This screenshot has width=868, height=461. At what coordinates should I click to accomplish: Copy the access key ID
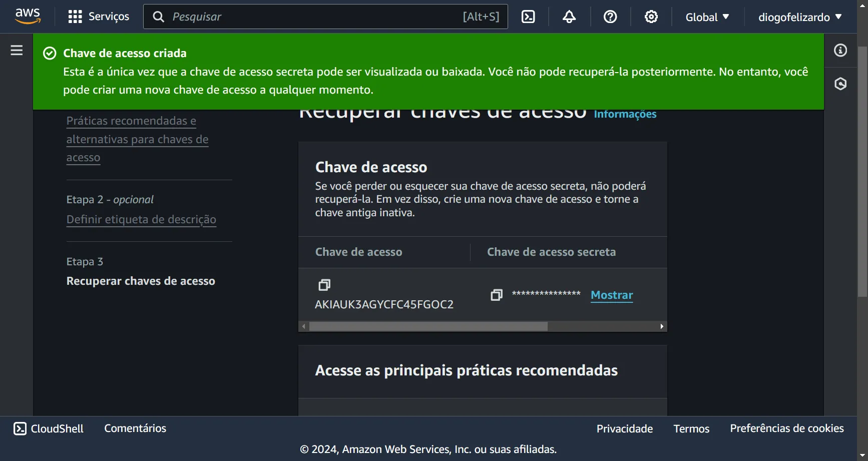coord(324,285)
